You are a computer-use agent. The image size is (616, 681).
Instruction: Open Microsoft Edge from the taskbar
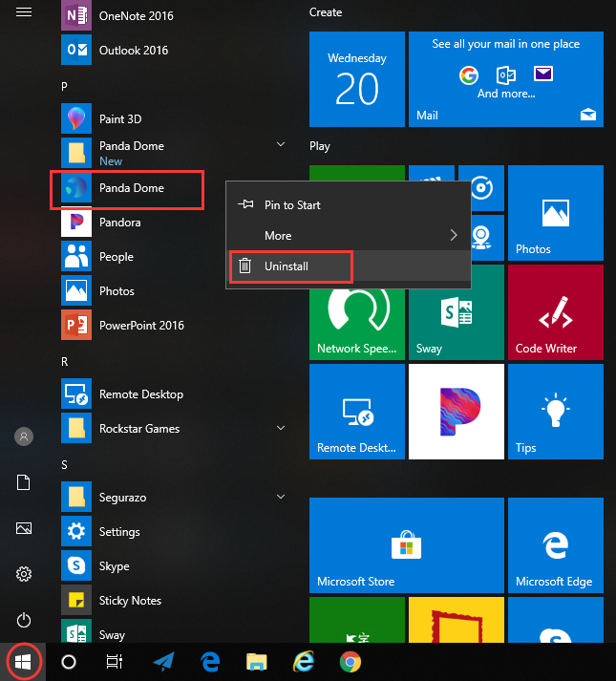(210, 662)
